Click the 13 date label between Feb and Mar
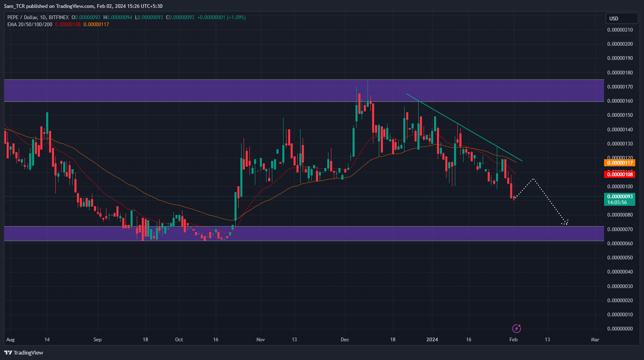The height and width of the screenshot is (360, 644). tap(548, 340)
